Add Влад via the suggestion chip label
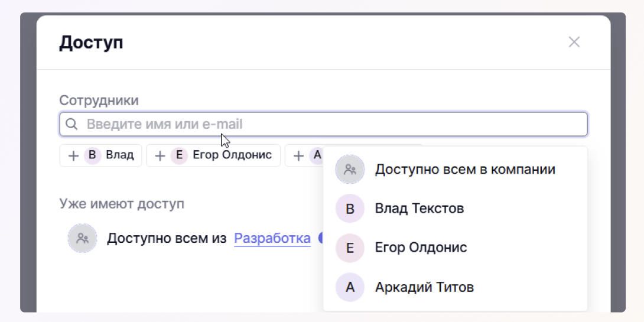Image resolution: width=644 pixels, height=322 pixels. tap(120, 155)
